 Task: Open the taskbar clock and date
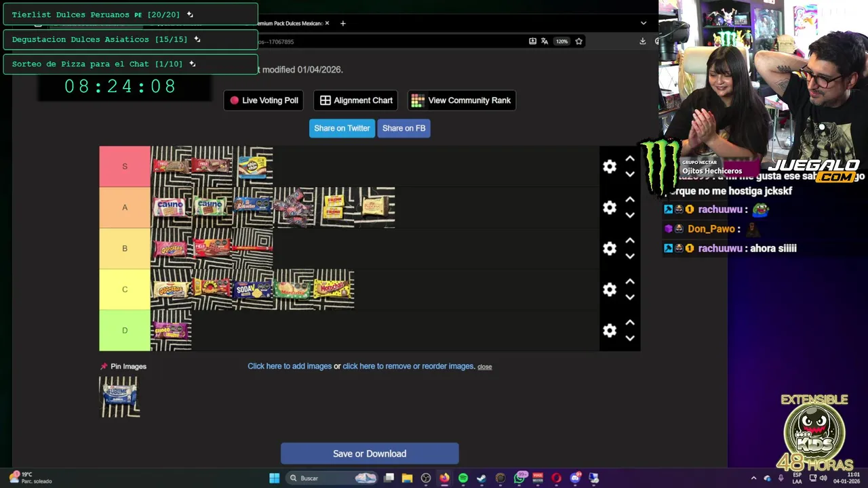point(846,478)
